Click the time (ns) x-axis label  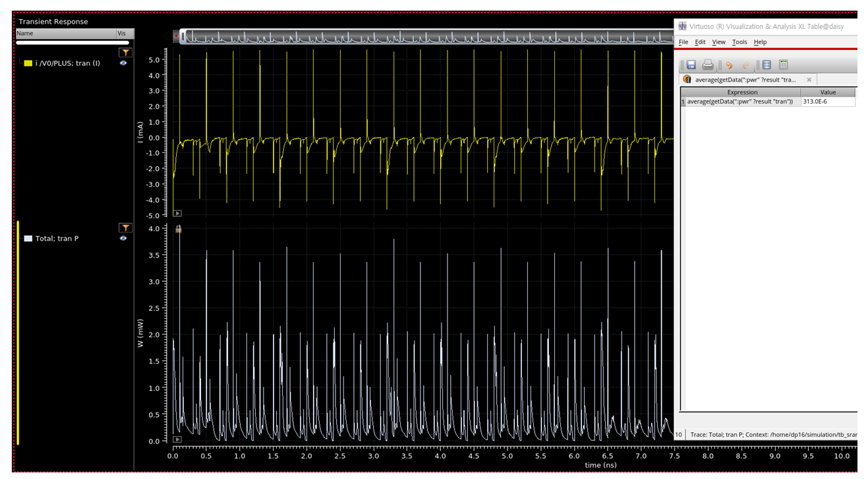pos(600,465)
